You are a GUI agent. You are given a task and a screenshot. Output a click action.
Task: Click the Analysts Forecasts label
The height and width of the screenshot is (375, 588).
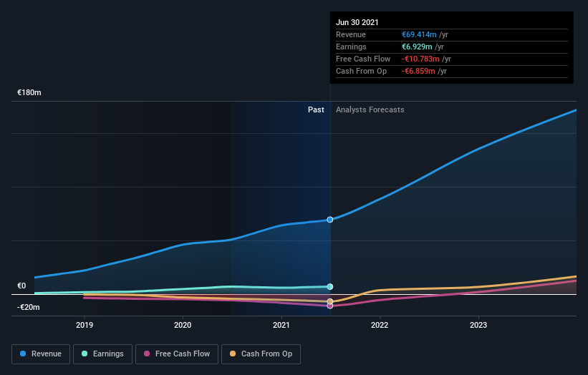click(x=370, y=109)
